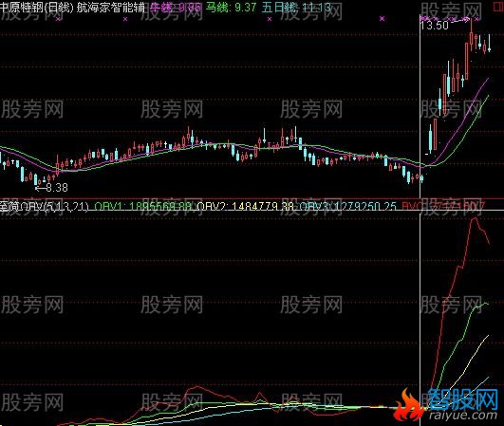Image resolution: width=504 pixels, height=426 pixels.
Task: Click the OBV(5,13,21) indicator title
Action: [x=44, y=206]
